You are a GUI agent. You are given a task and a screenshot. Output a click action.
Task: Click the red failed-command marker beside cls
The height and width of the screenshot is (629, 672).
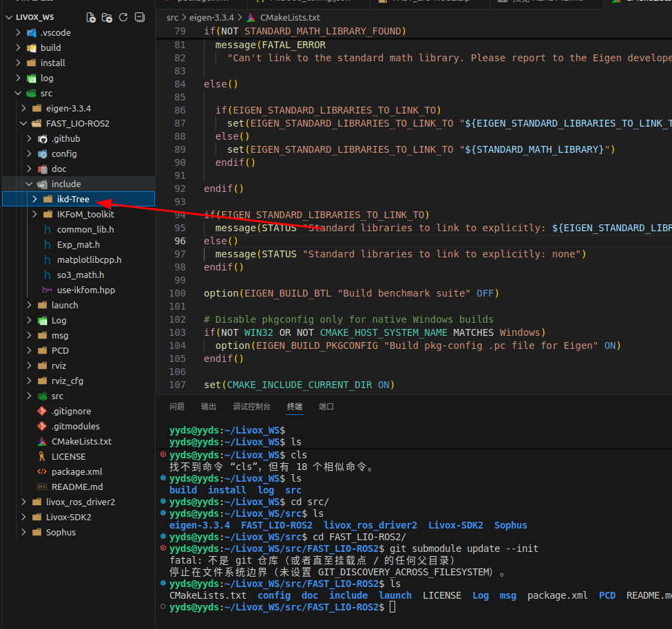163,454
